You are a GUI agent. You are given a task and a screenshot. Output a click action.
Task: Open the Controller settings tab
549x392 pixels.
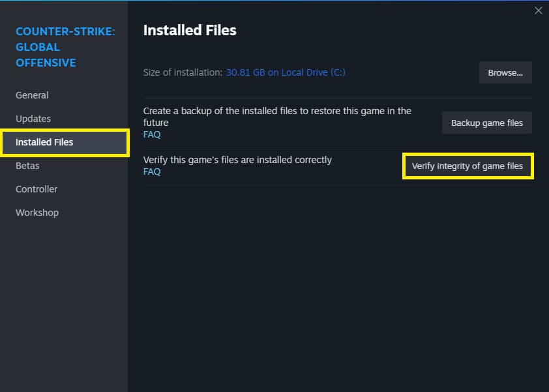click(x=37, y=189)
